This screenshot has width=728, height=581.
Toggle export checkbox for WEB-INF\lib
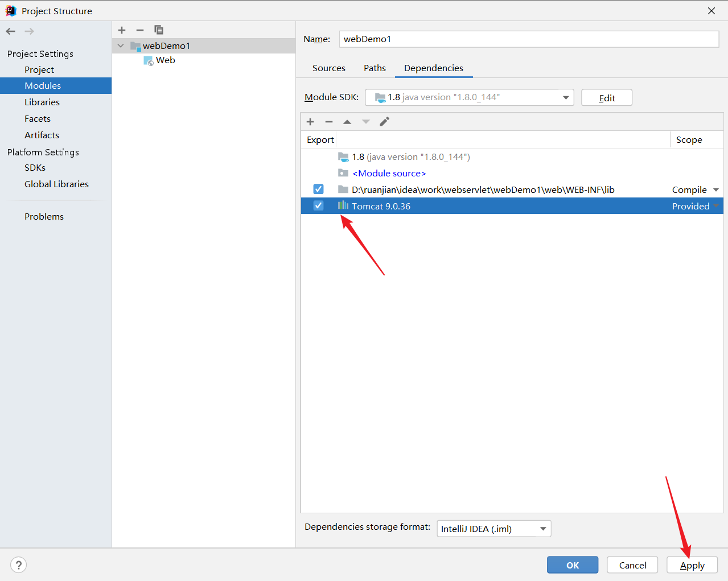tap(318, 189)
